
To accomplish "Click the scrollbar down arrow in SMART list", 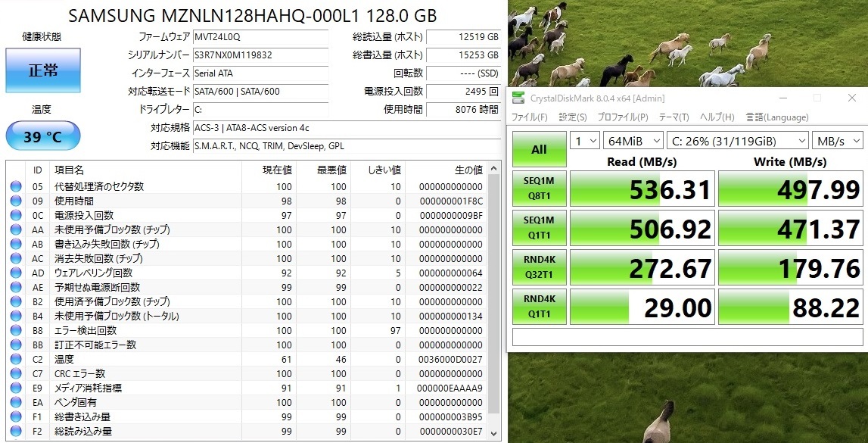I will [x=494, y=433].
